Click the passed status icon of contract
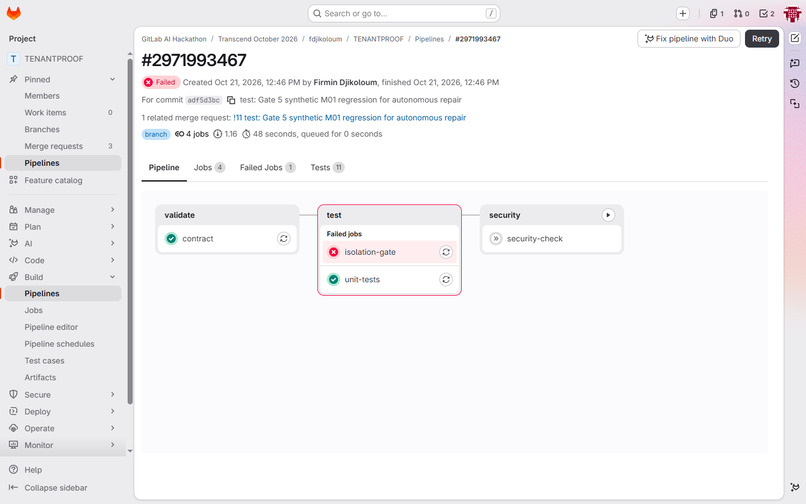Image resolution: width=806 pixels, height=504 pixels. pyautogui.click(x=171, y=239)
